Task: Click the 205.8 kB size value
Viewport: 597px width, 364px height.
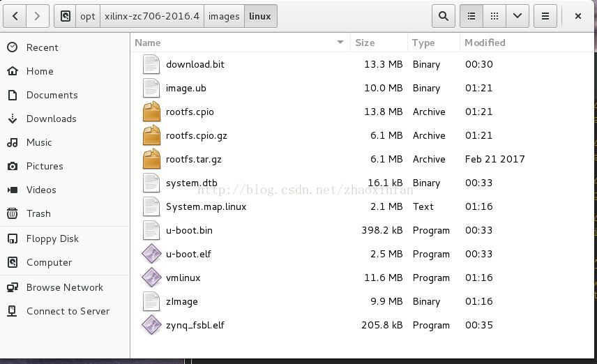Action: click(x=382, y=325)
